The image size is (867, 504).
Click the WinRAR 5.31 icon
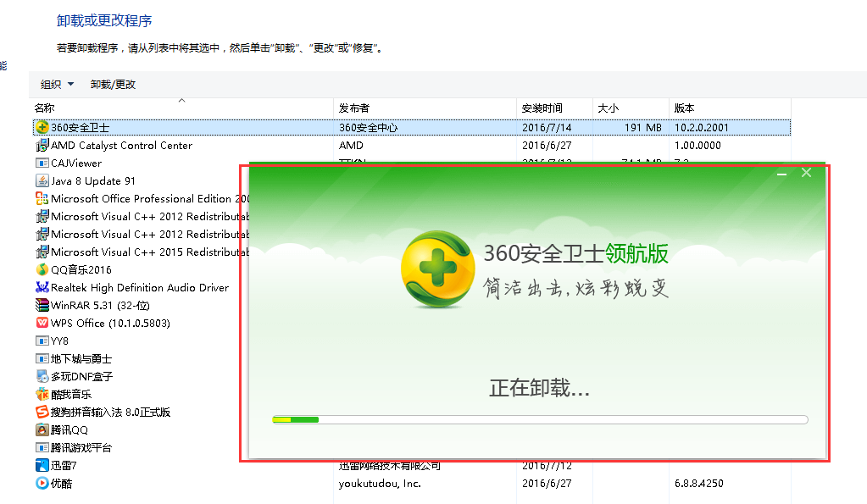(42, 305)
